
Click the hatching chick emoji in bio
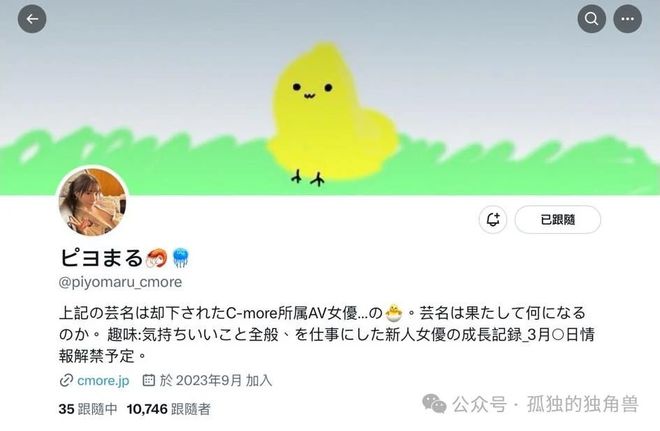coord(394,313)
